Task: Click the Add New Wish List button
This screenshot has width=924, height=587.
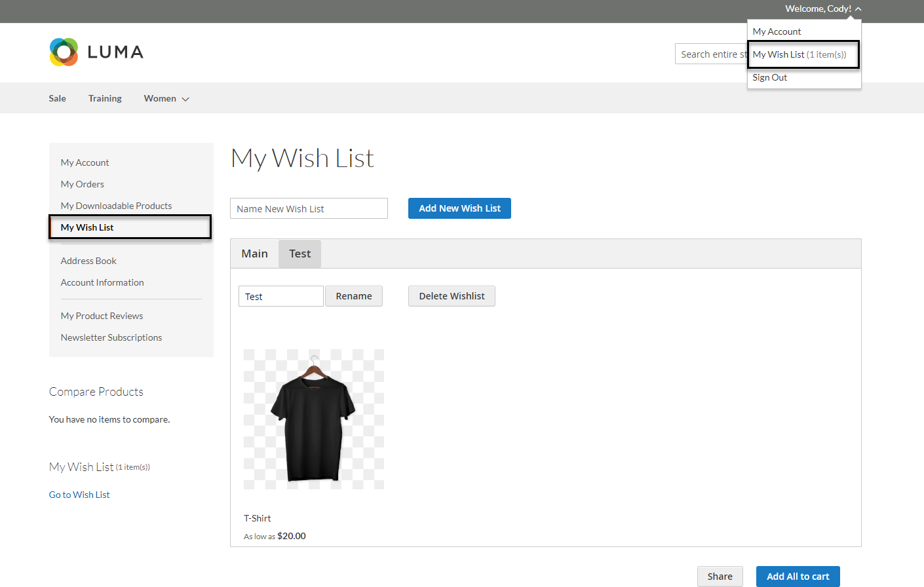Action: [x=459, y=208]
